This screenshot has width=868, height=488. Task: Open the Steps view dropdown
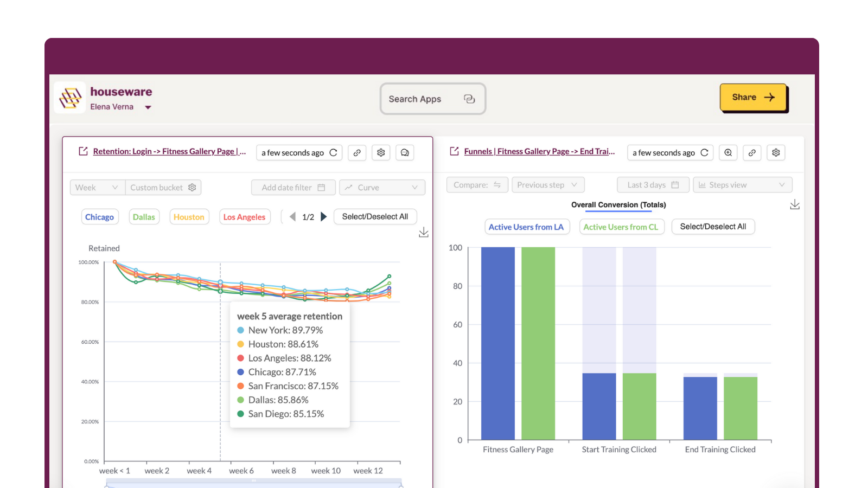742,184
